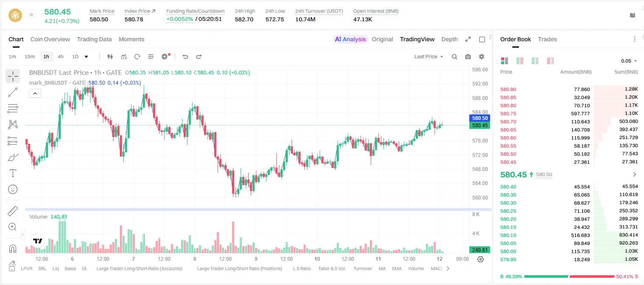
Task: Select the trend line drawing tool
Action: (x=13, y=92)
